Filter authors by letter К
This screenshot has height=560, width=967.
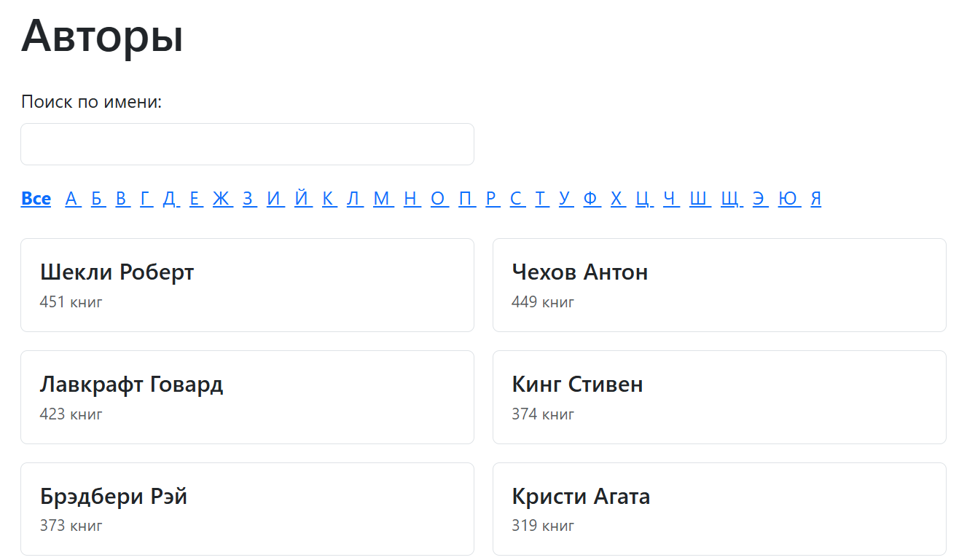click(x=329, y=198)
